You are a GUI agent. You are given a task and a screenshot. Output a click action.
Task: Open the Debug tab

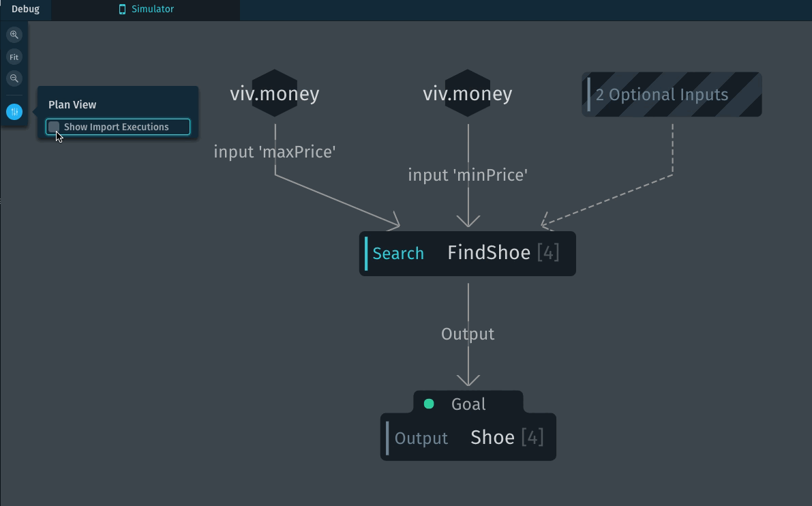click(x=25, y=10)
